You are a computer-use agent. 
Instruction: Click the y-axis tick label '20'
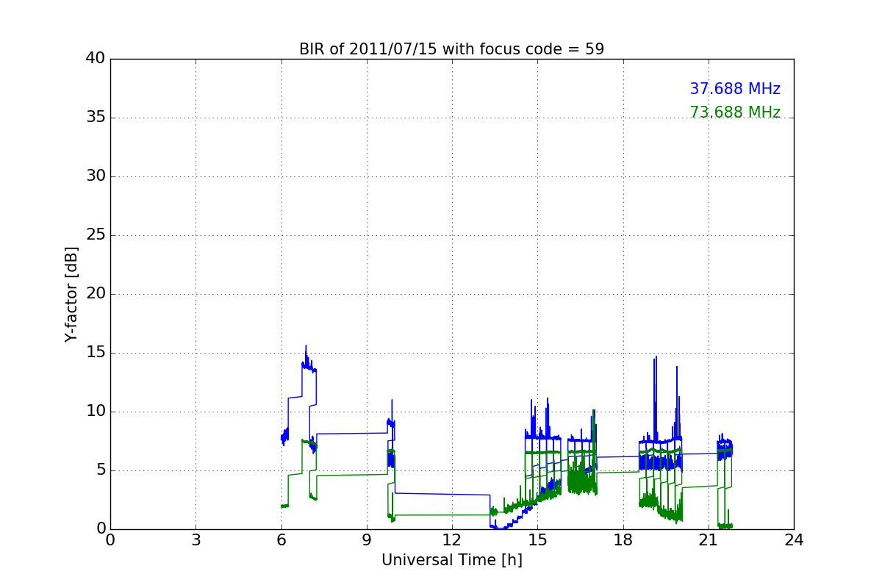click(x=96, y=294)
